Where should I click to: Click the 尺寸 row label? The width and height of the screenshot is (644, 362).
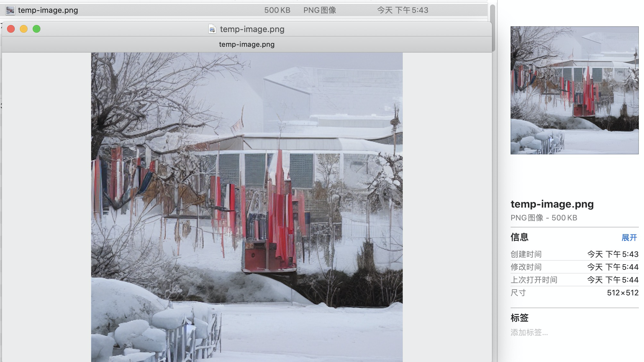pos(518,293)
